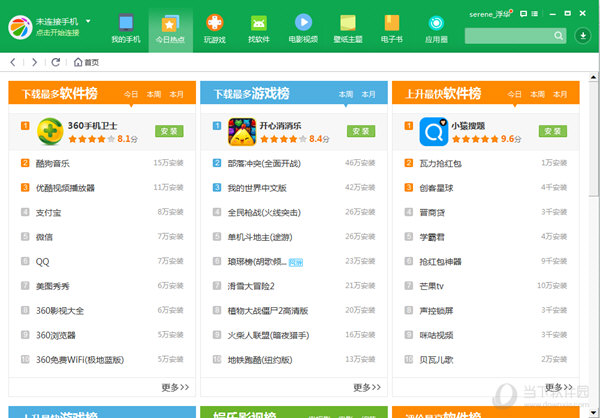Open 更多 for the games download chart
600x418 pixels.
point(367,387)
